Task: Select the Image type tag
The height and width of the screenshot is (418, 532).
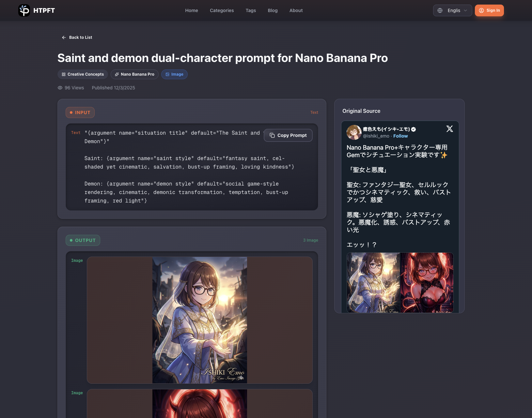Action: coord(174,74)
